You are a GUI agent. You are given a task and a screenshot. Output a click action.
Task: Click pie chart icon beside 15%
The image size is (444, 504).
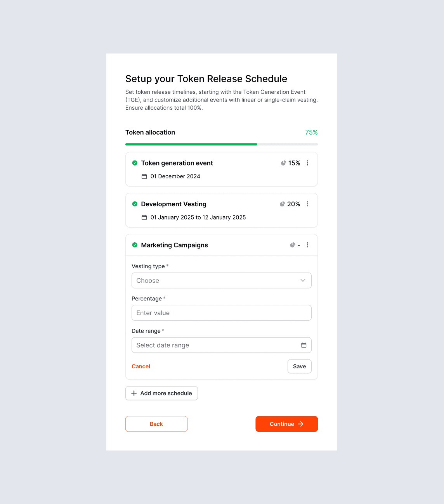click(283, 163)
